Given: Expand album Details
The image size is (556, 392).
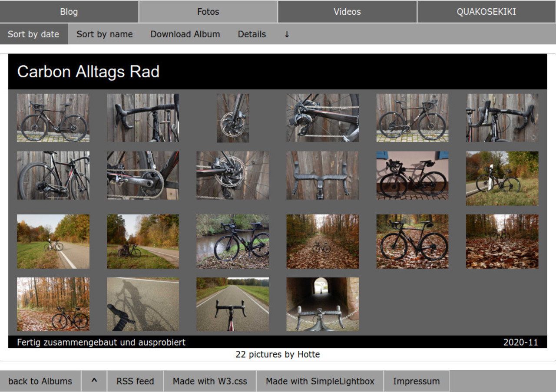Looking at the screenshot, I should [252, 34].
